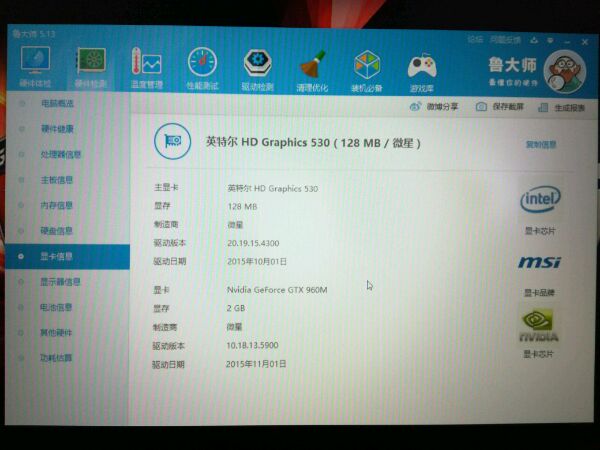
Task: Select 显卡信息 sidebar item
Action: coord(67,256)
